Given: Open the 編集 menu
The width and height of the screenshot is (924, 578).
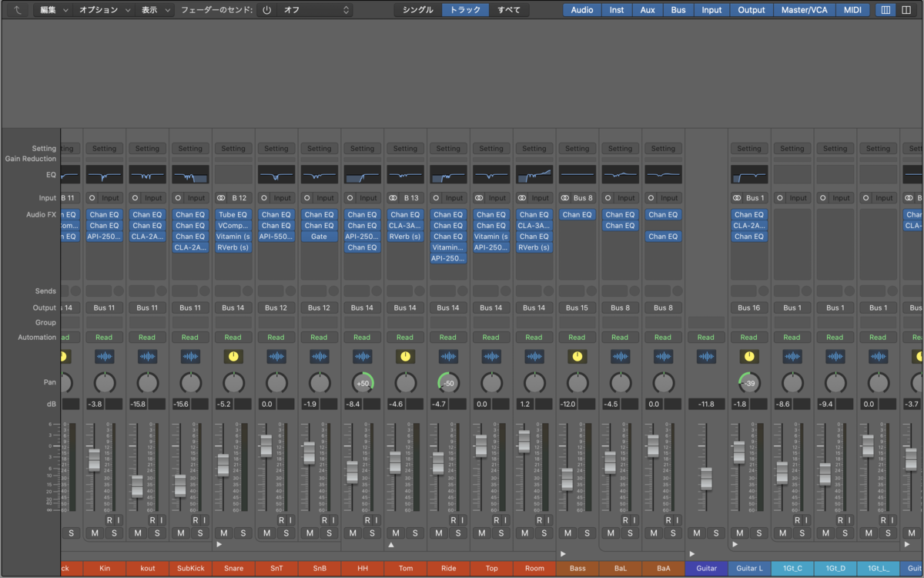Looking at the screenshot, I should pyautogui.click(x=55, y=10).
